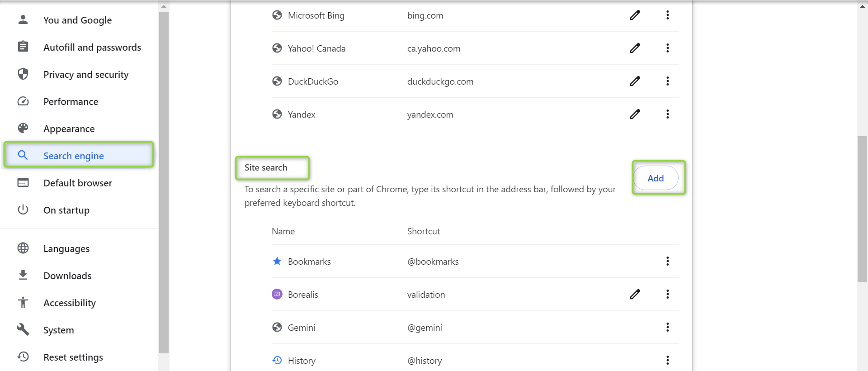
Task: Click the sidebar vertical scrollbar
Action: (164, 182)
